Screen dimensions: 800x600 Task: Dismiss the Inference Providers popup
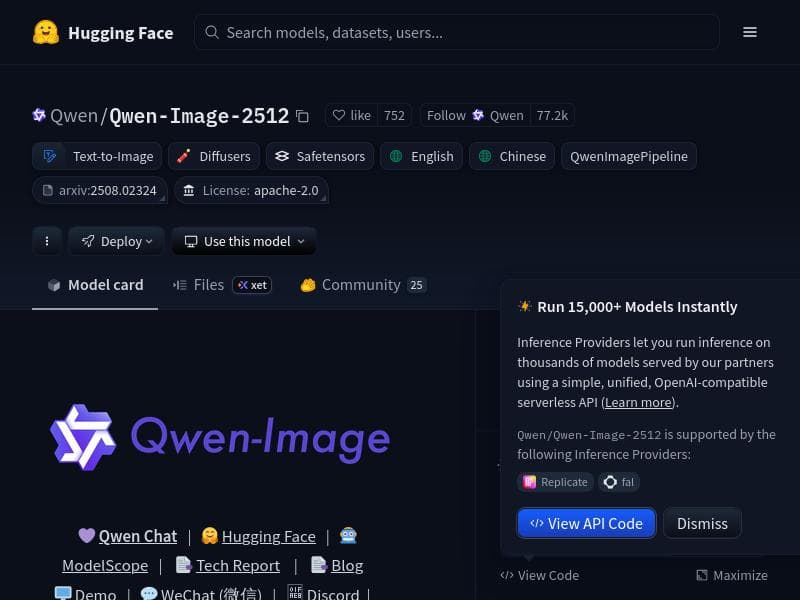click(702, 523)
